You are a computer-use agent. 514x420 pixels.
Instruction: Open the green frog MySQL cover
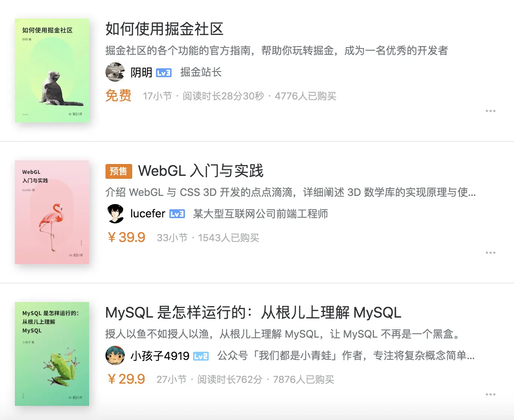[x=52, y=354]
